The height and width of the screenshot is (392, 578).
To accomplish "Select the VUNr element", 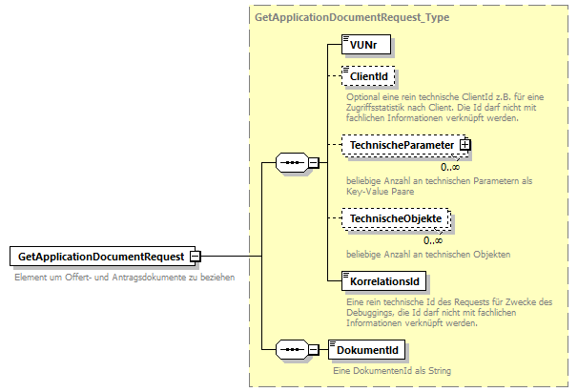I will click(x=365, y=45).
